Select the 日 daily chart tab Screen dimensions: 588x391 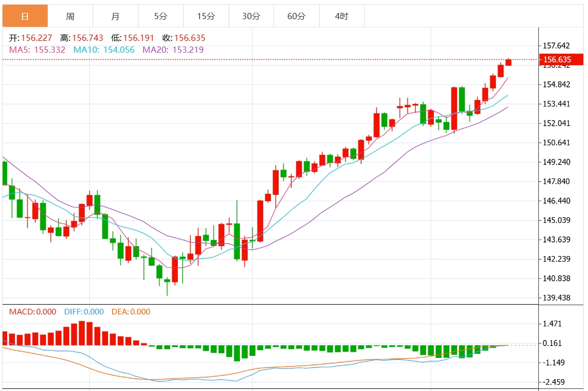[25, 16]
